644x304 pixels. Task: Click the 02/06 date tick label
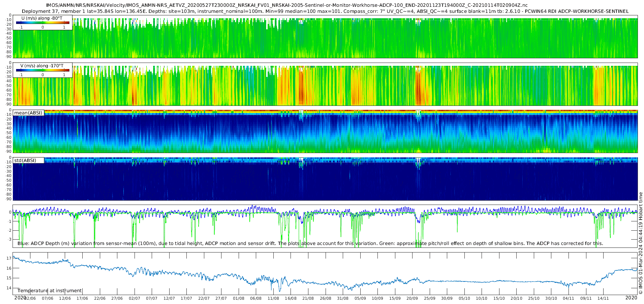click(x=30, y=299)
